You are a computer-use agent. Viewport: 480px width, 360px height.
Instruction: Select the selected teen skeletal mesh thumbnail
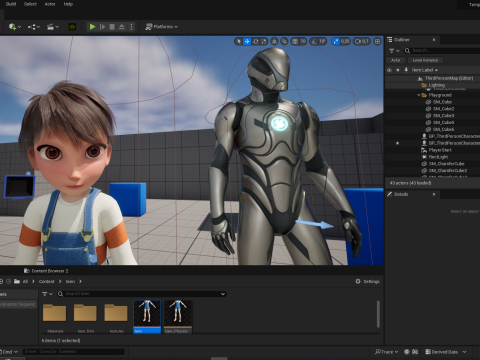[147, 317]
